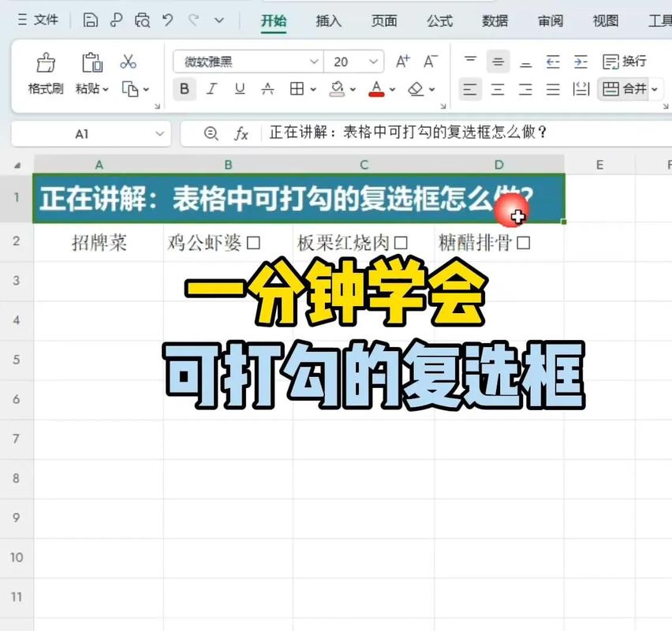
Task: Toggle Bold formatting off
Action: [184, 89]
